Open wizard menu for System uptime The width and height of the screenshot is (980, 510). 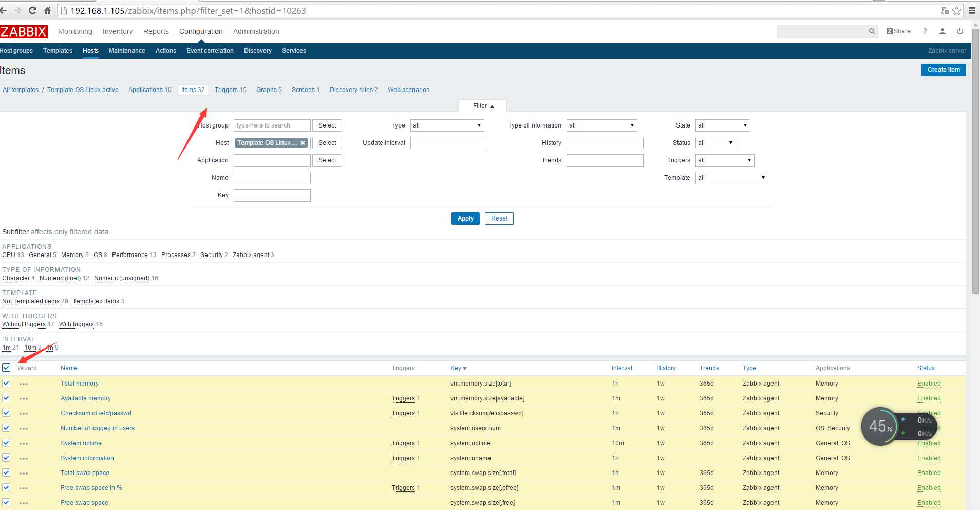tap(24, 444)
